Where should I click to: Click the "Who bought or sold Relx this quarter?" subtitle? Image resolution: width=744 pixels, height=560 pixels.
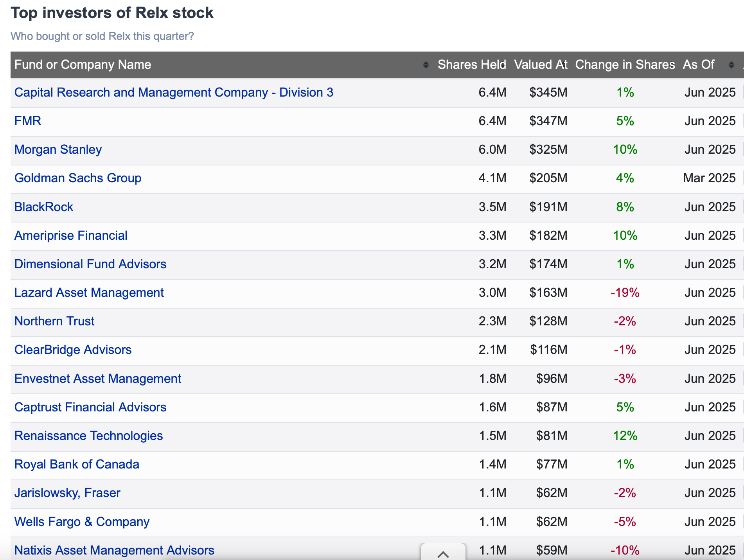[x=102, y=36]
